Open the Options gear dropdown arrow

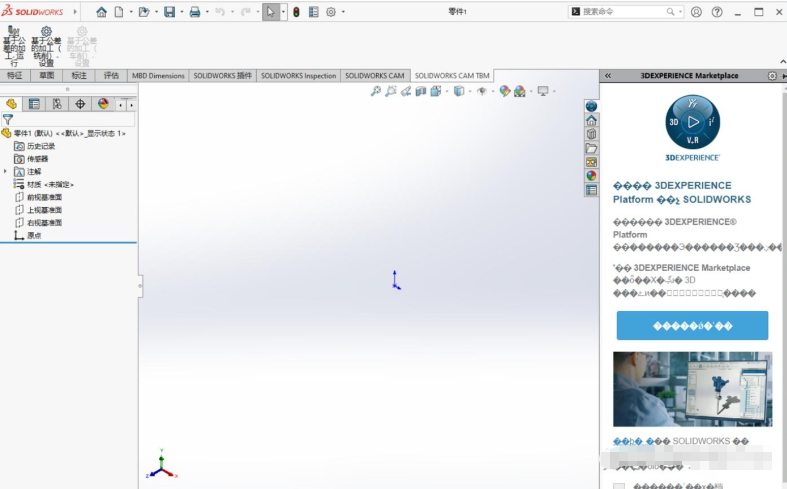coord(343,12)
